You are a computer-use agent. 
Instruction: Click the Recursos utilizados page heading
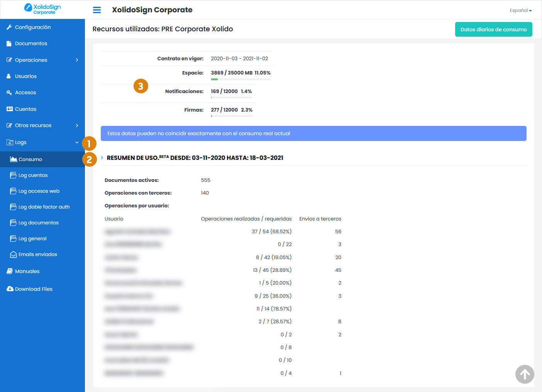[x=163, y=29]
